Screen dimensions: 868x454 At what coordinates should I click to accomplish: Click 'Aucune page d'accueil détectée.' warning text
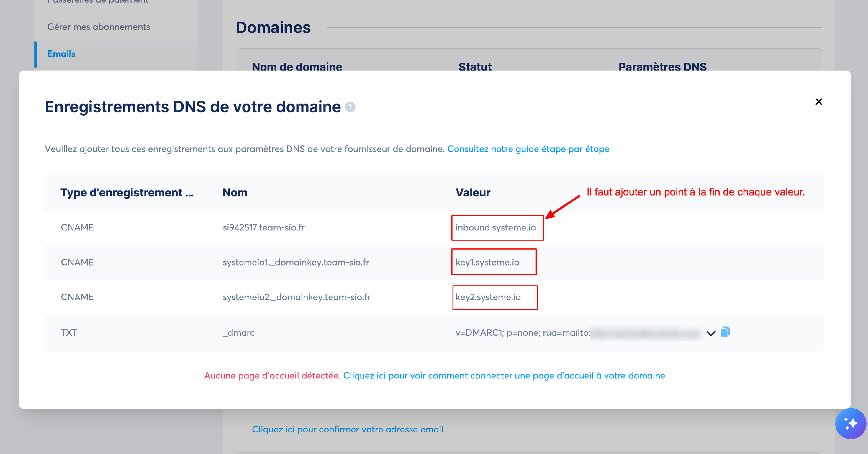tap(272, 376)
